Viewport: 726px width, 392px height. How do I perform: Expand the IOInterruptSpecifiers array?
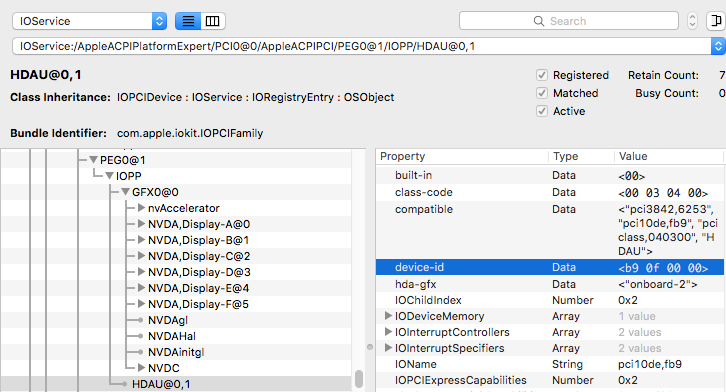point(388,348)
